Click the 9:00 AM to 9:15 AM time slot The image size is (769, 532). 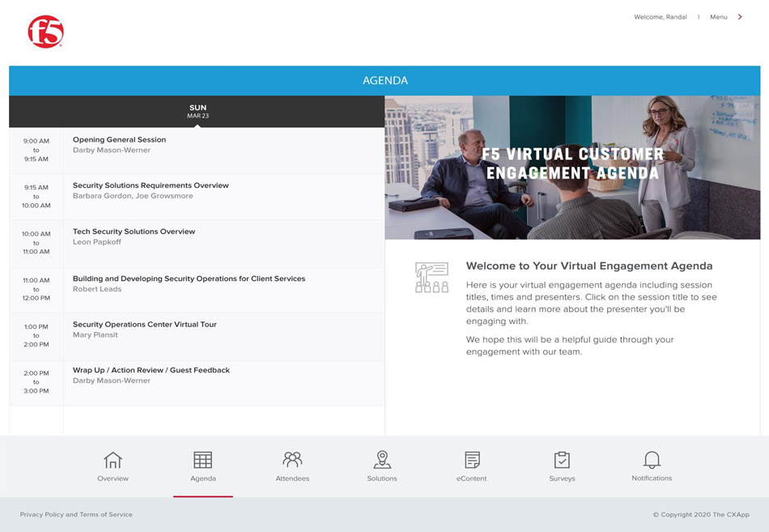[36, 150]
